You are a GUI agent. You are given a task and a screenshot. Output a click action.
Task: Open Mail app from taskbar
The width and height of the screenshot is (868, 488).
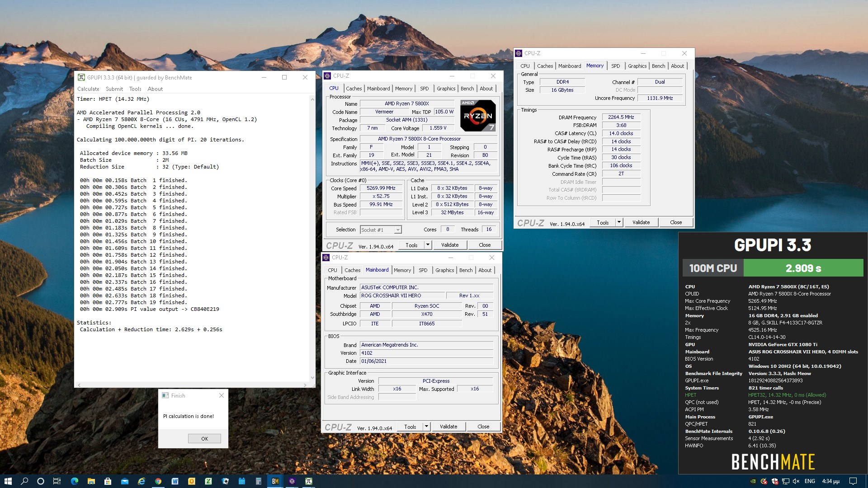tap(124, 481)
